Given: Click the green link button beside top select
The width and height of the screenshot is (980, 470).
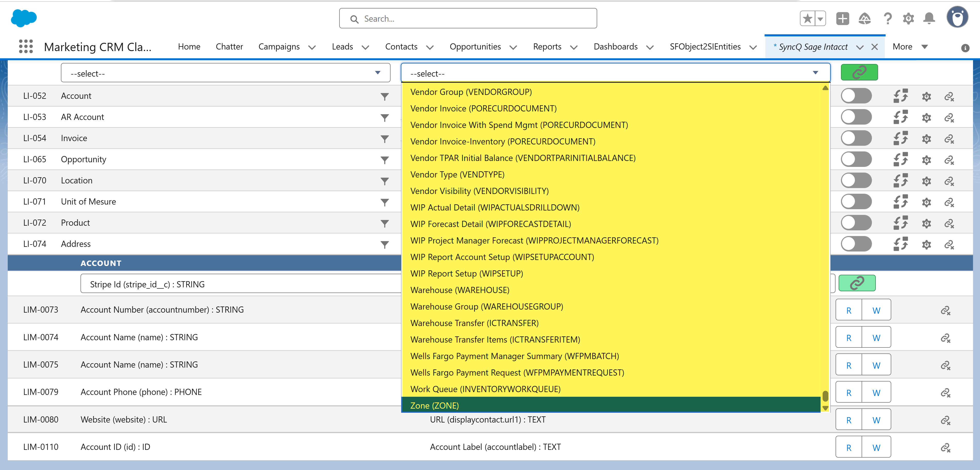Looking at the screenshot, I should 859,72.
